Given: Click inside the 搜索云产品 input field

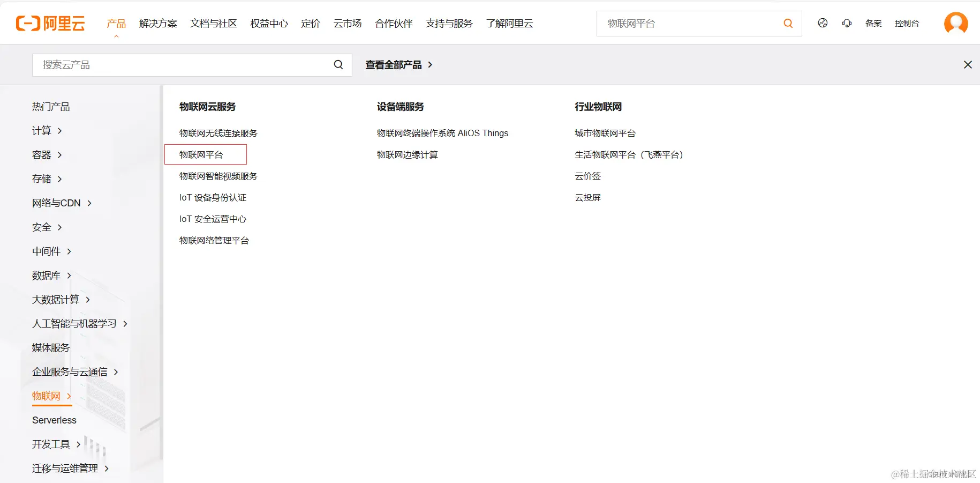Looking at the screenshot, I should tap(161, 64).
